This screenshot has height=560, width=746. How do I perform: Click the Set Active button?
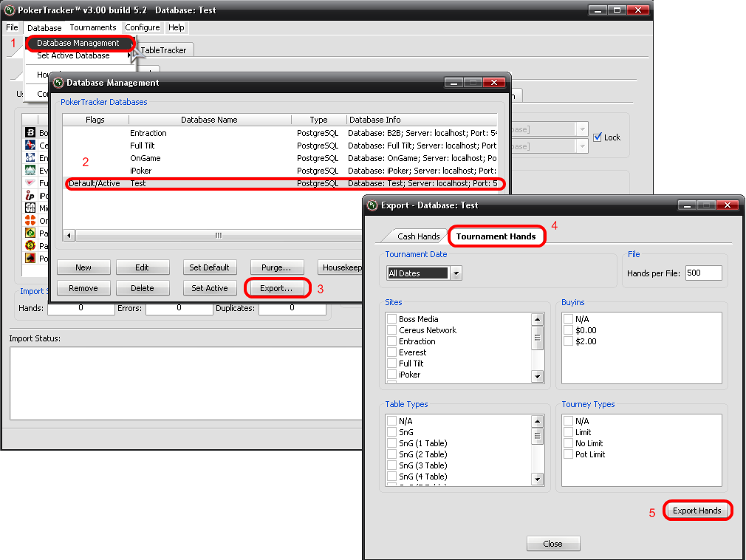(x=209, y=288)
